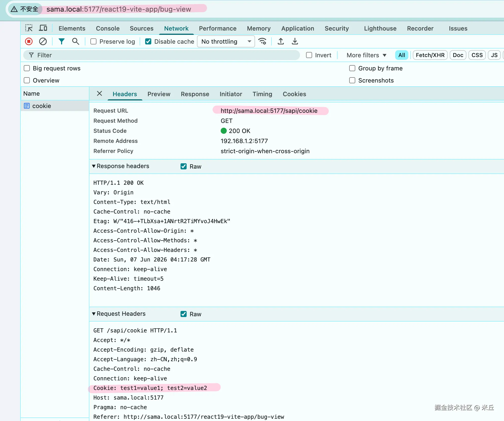Filter requests by JS type
The width and height of the screenshot is (504, 421).
point(494,55)
